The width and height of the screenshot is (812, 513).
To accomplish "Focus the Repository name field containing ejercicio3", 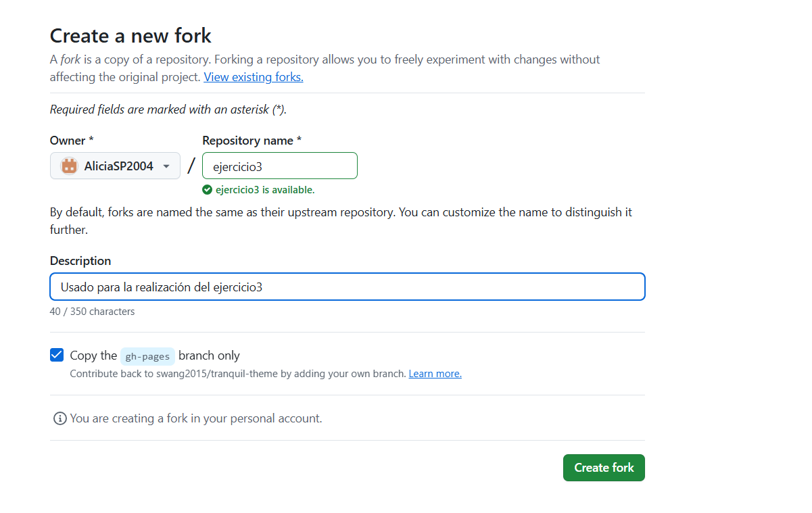I will click(279, 166).
